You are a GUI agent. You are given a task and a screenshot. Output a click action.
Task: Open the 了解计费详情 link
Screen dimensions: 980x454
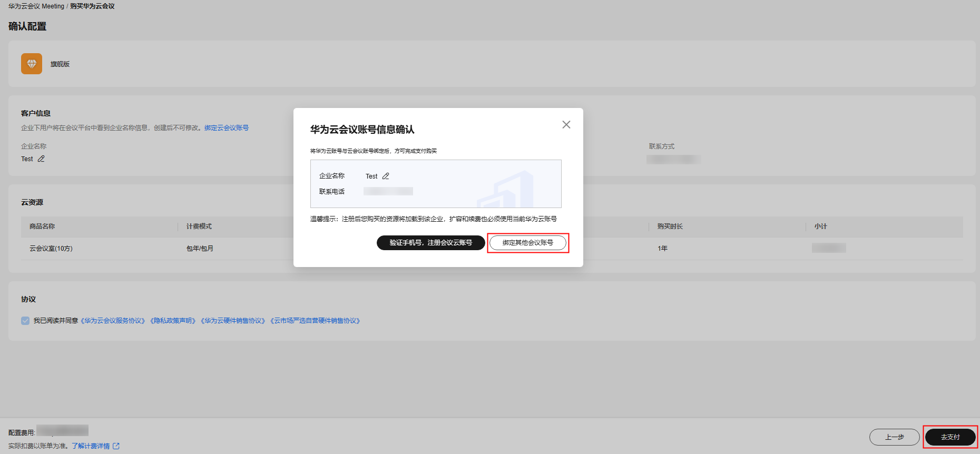point(91,446)
